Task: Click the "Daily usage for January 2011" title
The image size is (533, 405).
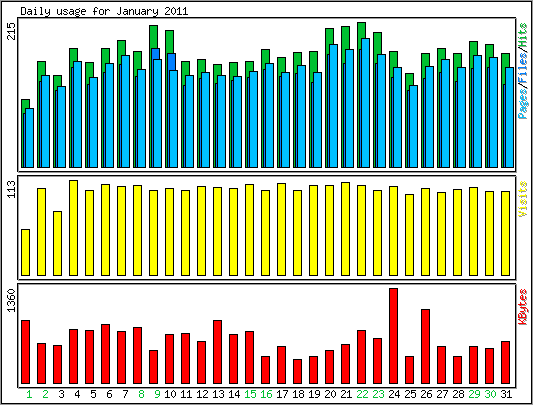Action: (104, 11)
